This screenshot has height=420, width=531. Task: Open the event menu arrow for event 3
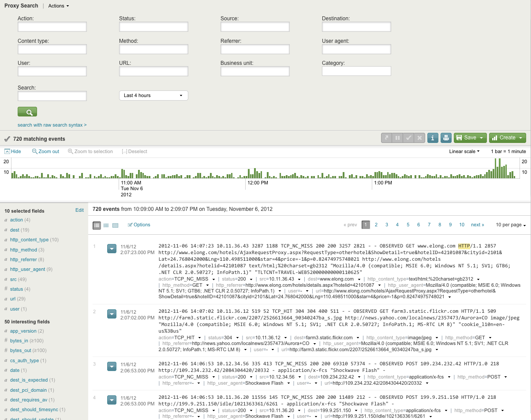[x=112, y=366]
